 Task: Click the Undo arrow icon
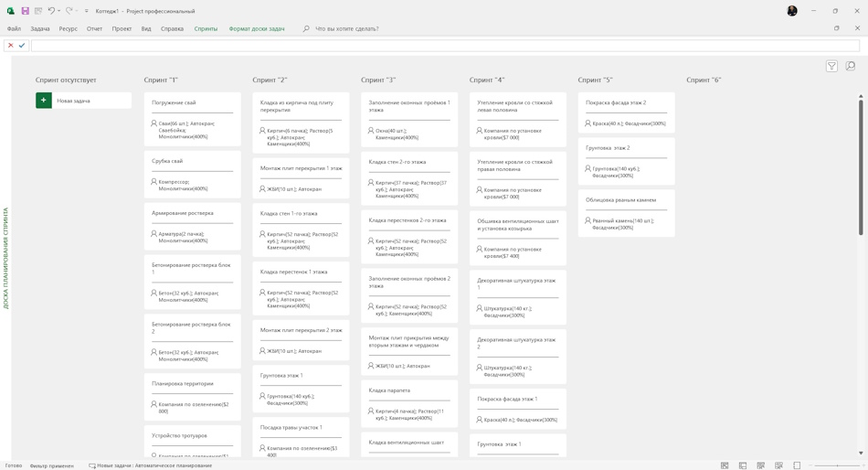[51, 11]
